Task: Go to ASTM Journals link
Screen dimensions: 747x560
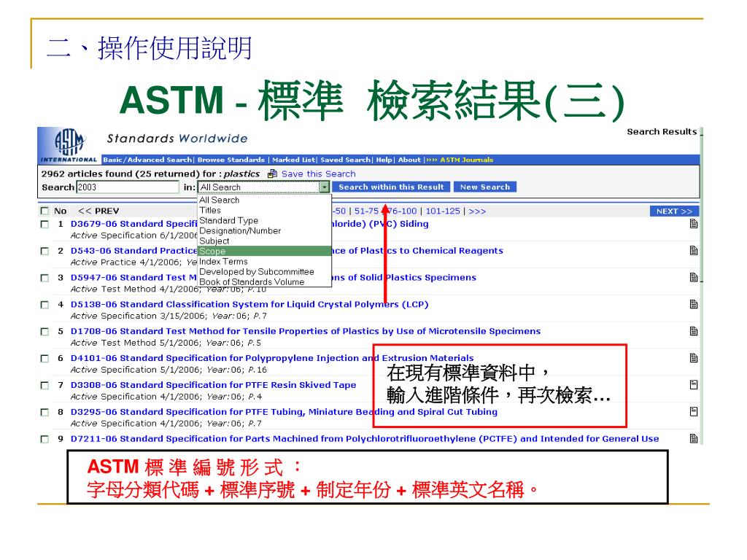Action: point(466,160)
